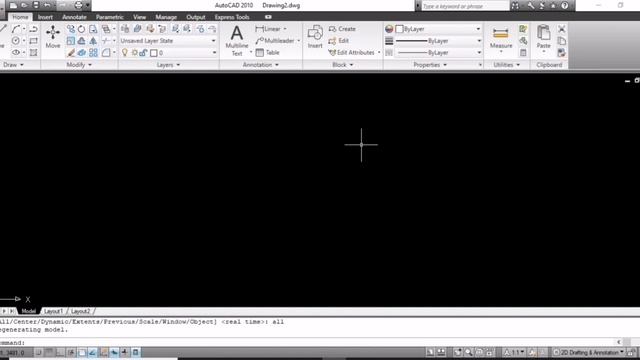
Task: Select the Arc draw tool
Action: pos(16,29)
